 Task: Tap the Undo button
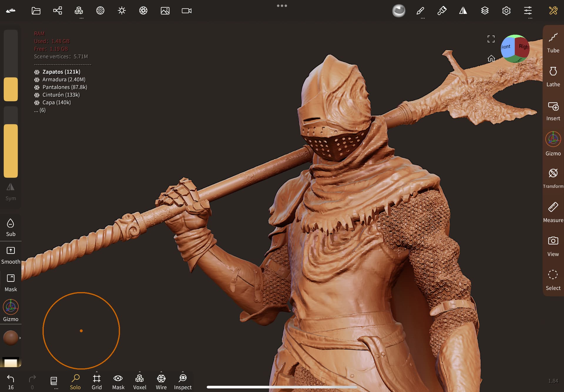(x=11, y=382)
